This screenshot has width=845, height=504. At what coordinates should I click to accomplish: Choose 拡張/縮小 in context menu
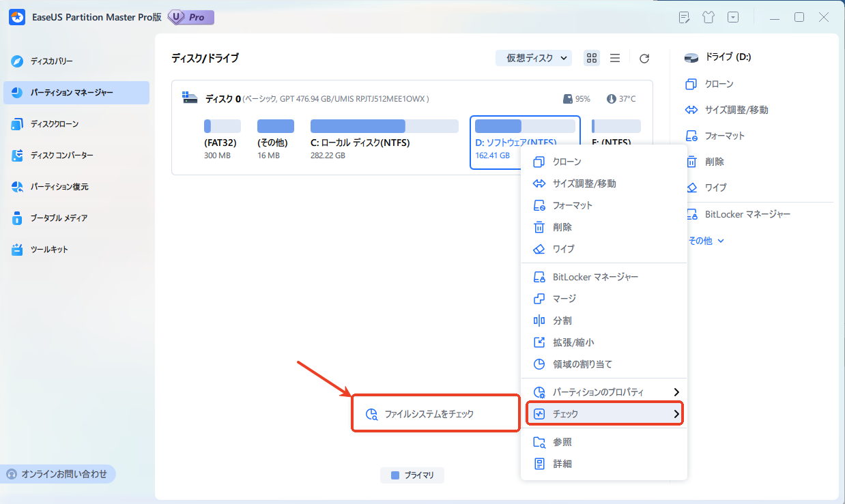coord(604,342)
